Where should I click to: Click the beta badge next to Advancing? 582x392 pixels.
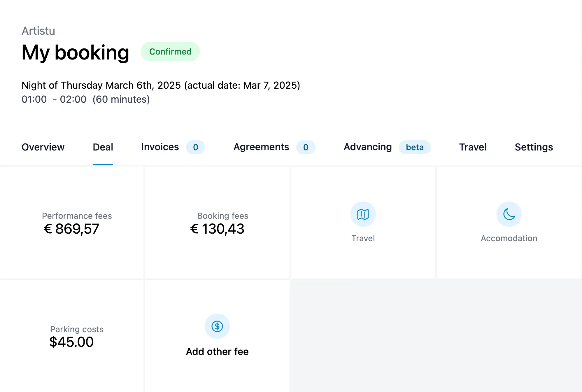(415, 147)
